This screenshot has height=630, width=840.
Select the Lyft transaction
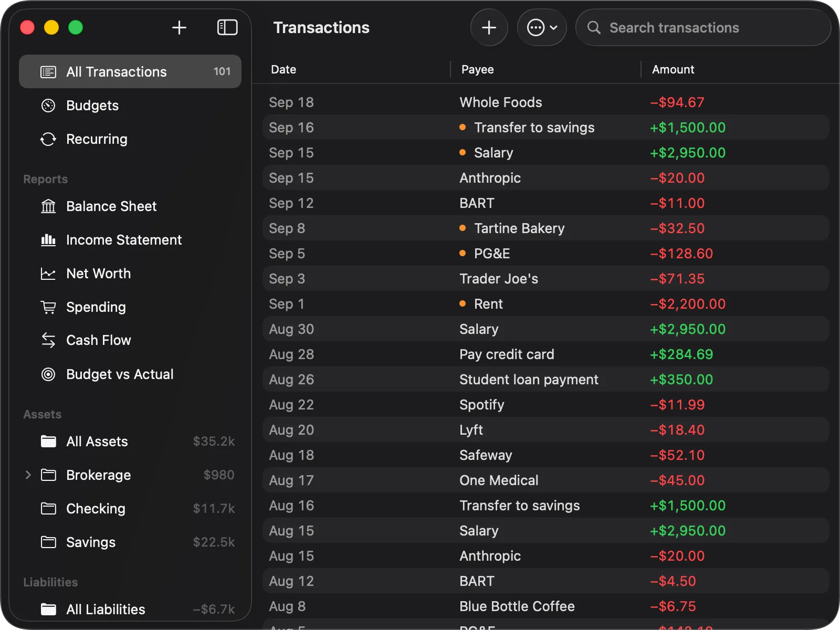pyautogui.click(x=546, y=430)
